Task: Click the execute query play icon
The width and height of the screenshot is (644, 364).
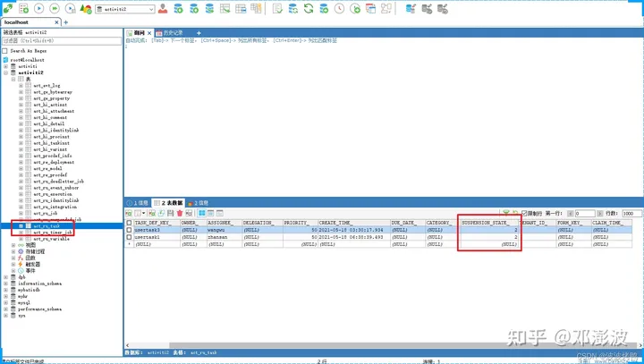Action: coord(38,8)
